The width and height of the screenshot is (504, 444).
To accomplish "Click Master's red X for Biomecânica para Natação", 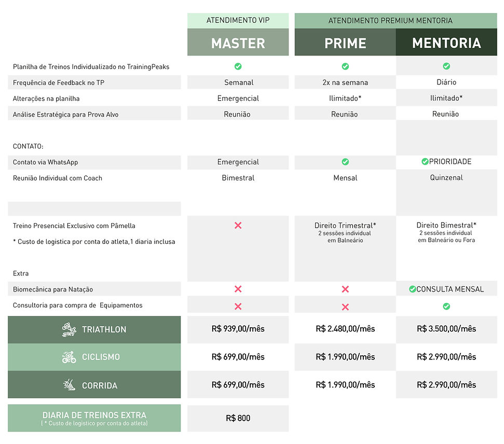I will [x=238, y=289].
